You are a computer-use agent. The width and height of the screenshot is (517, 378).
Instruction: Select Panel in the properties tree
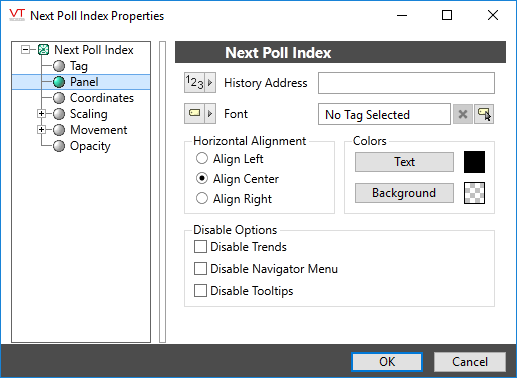[84, 82]
